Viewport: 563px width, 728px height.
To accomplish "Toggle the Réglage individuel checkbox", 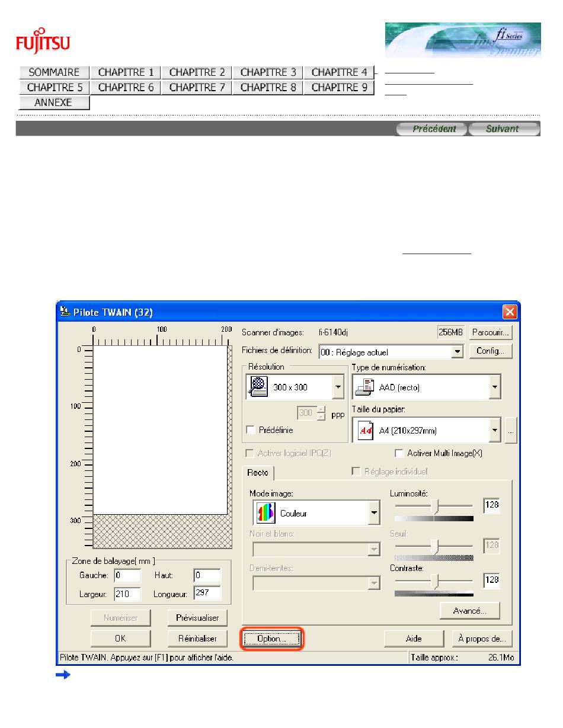I will pos(356,472).
